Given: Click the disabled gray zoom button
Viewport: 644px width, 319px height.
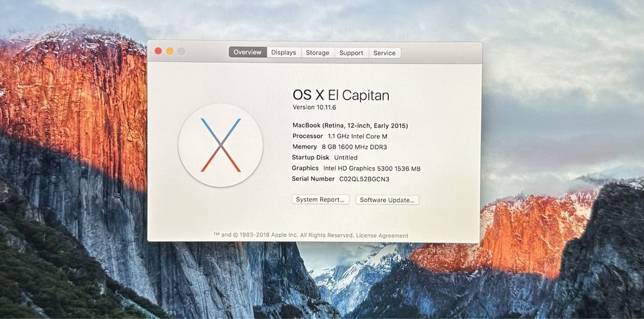Looking at the screenshot, I should pyautogui.click(x=181, y=51).
